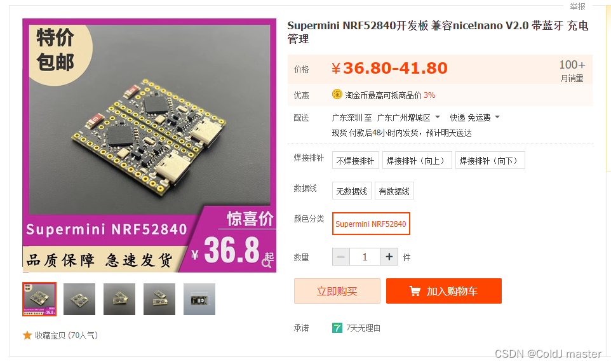
Task: Open the second product thumbnail
Action: [x=79, y=299]
